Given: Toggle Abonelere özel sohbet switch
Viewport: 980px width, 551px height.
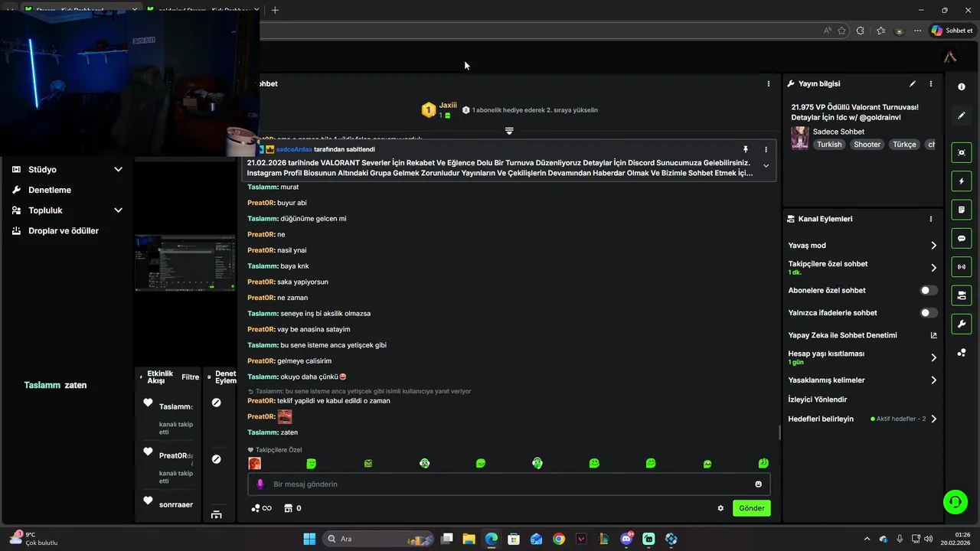Looking at the screenshot, I should (928, 291).
